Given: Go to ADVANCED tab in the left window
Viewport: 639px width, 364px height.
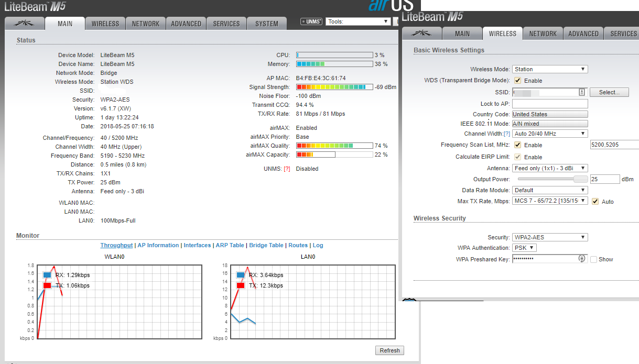Looking at the screenshot, I should 186,24.
